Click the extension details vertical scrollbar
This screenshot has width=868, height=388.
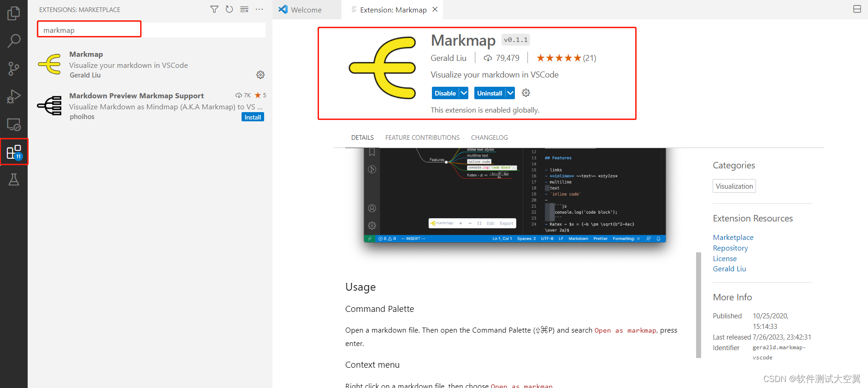(698, 305)
